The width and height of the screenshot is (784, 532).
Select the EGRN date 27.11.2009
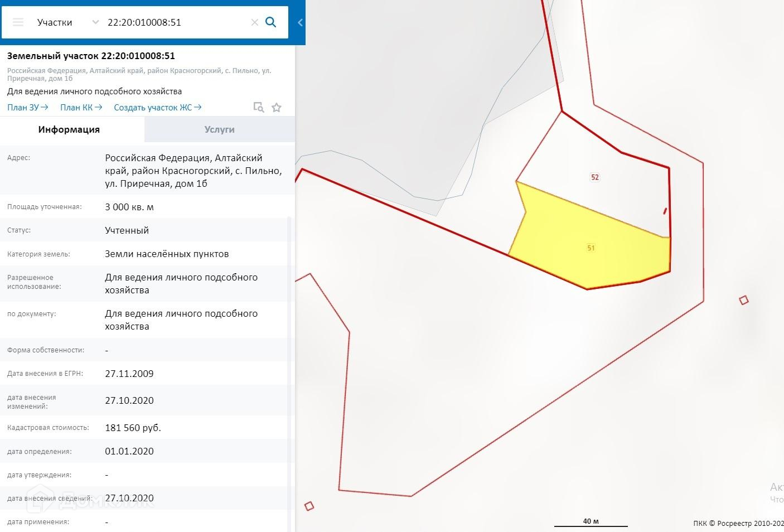129,374
